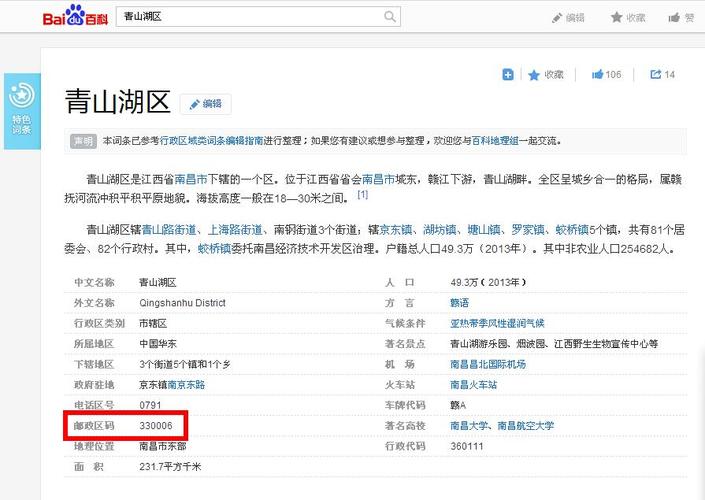Image resolution: width=705 pixels, height=500 pixels.
Task: Open the 上海路街道 link
Action: [235, 230]
